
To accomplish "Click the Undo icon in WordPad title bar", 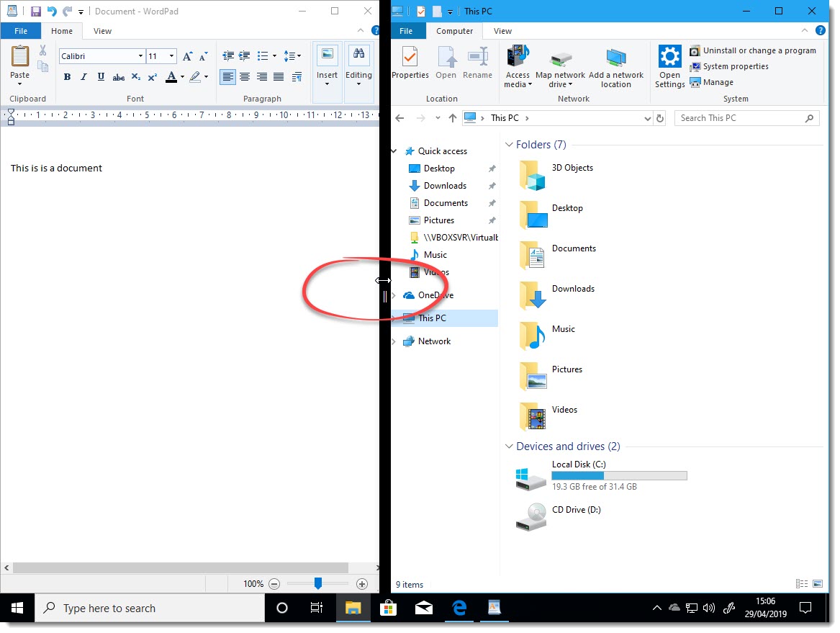I will click(x=51, y=12).
